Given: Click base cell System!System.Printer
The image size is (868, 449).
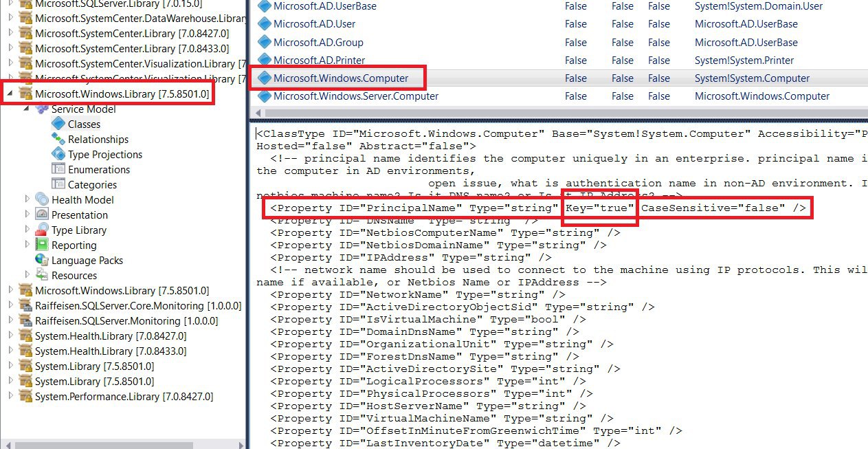Looking at the screenshot, I should [744, 61].
